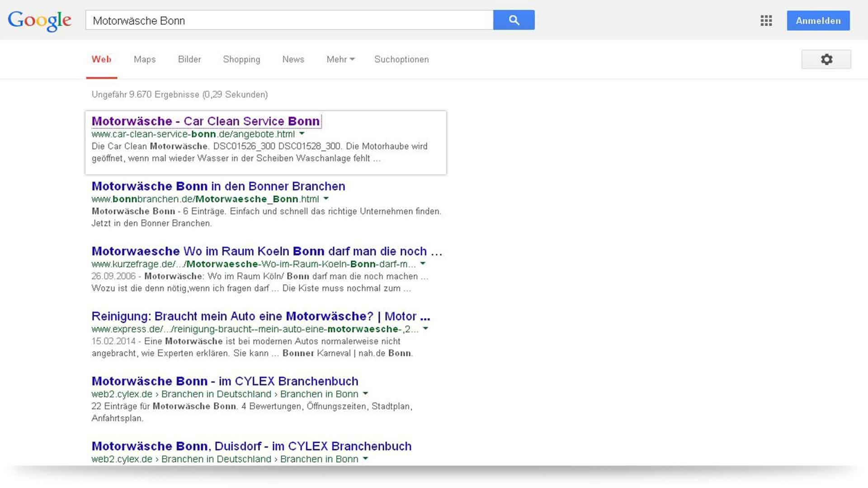Click snippet text '22 Einträge für Motorwäsche Bonn'

tap(164, 406)
